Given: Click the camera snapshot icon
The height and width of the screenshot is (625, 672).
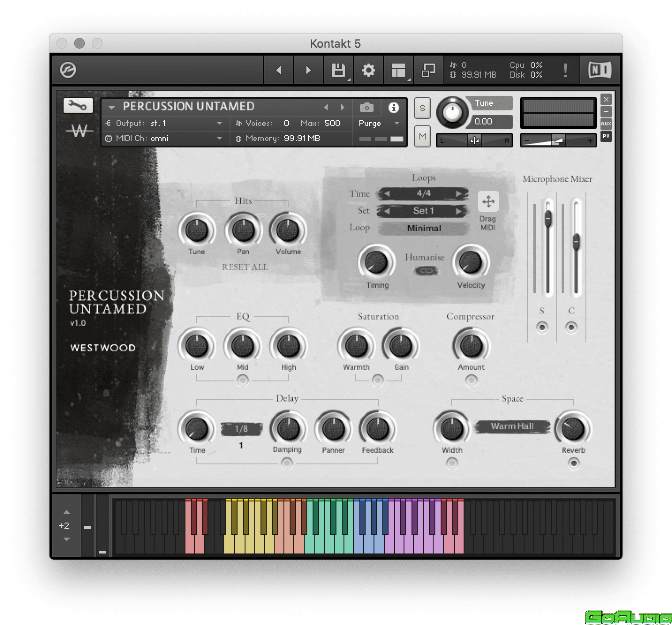Looking at the screenshot, I should point(366,107).
